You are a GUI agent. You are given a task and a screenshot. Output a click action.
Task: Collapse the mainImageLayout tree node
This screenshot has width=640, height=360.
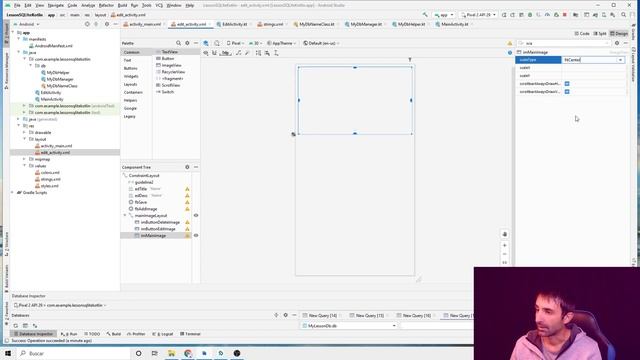[x=125, y=216]
